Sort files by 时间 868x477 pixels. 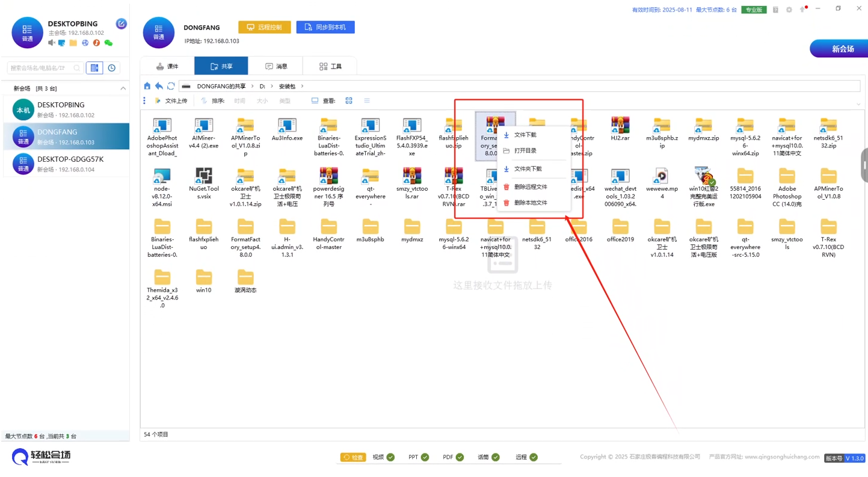click(239, 101)
